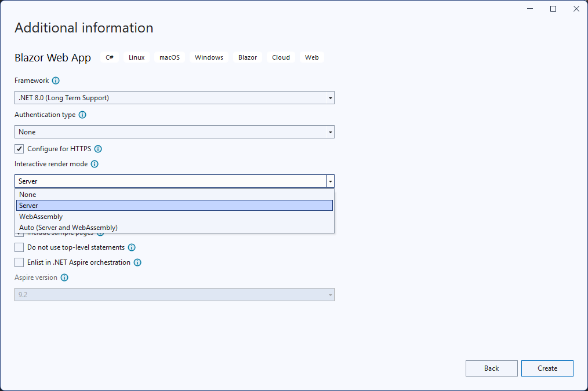Viewport: 588px width, 391px height.
Task: Click the Back button
Action: coord(491,368)
